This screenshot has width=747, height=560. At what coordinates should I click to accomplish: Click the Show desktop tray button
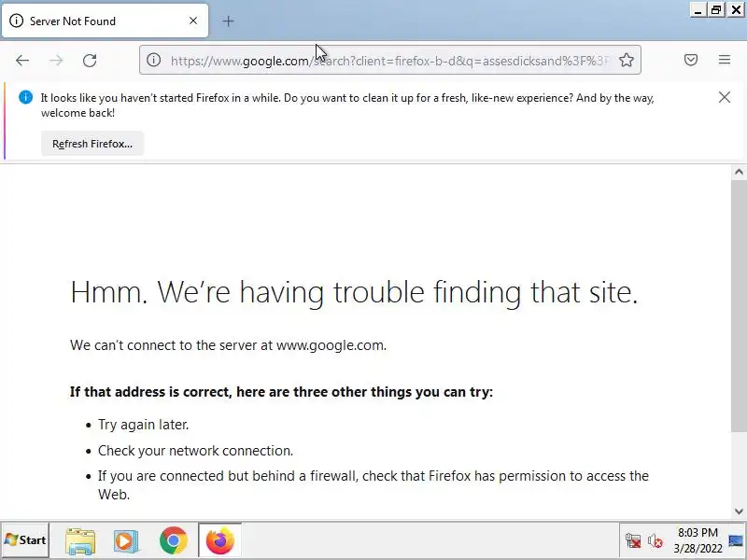[736, 540]
